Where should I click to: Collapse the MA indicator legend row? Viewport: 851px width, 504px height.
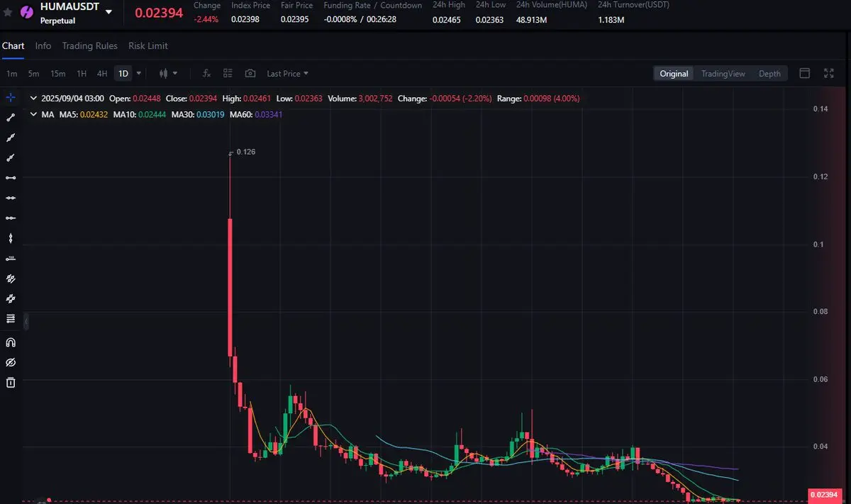pyautogui.click(x=34, y=114)
